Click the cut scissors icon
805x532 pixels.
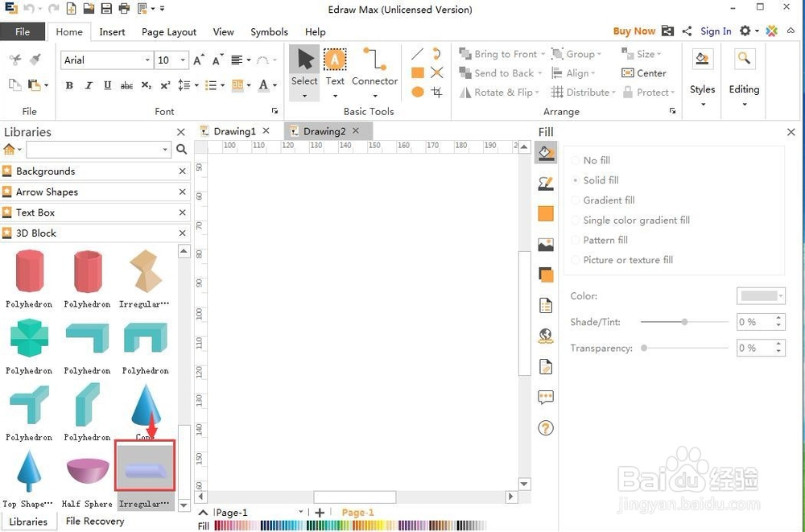[15, 60]
